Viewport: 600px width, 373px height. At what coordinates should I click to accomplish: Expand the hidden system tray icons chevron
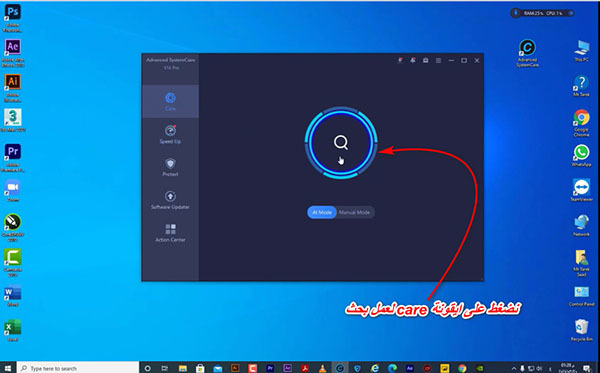coord(514,368)
